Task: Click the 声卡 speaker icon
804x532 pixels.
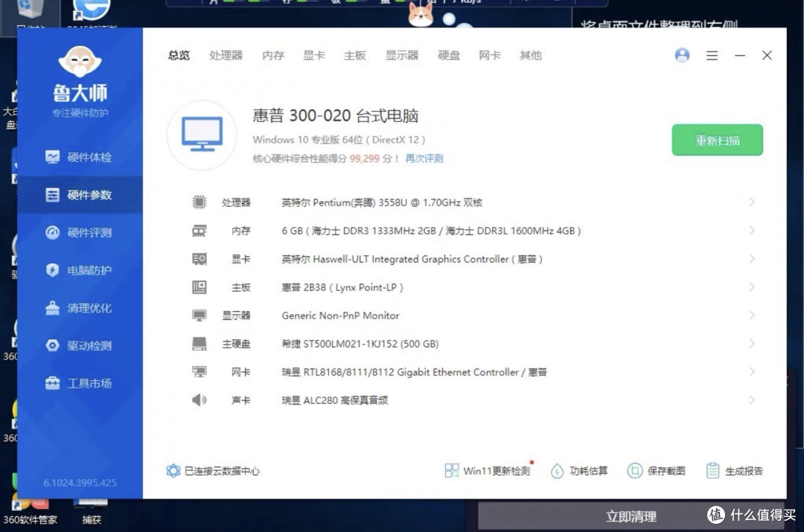Action: [200, 400]
